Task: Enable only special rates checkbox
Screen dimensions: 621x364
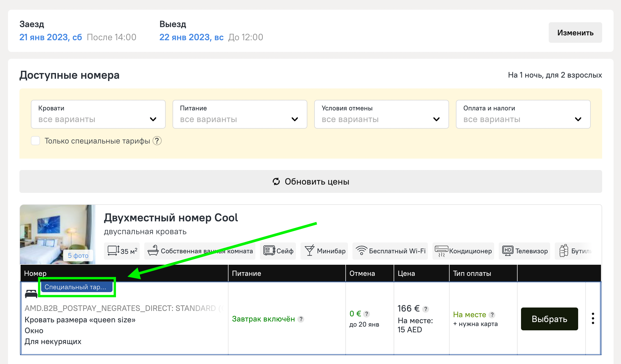Action: (35, 141)
